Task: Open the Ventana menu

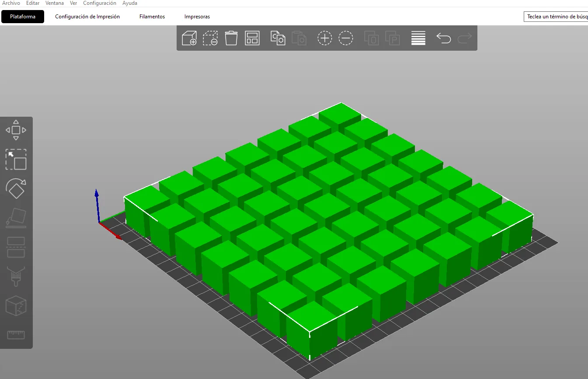Action: click(x=55, y=3)
